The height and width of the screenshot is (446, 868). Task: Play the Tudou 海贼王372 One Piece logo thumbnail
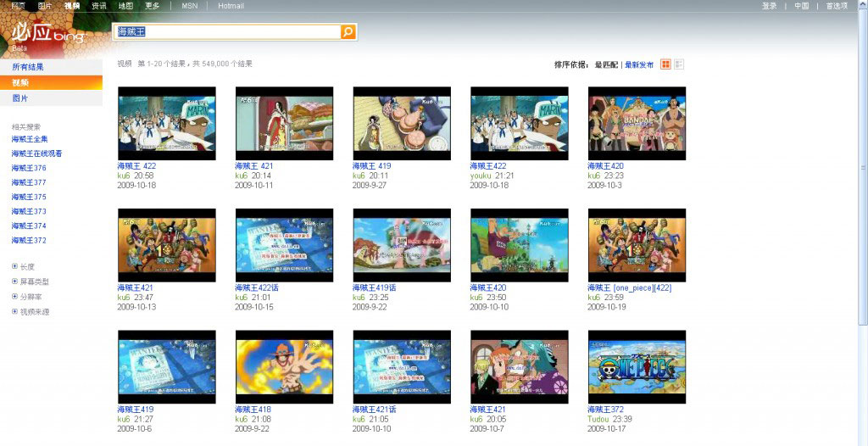[x=637, y=367]
